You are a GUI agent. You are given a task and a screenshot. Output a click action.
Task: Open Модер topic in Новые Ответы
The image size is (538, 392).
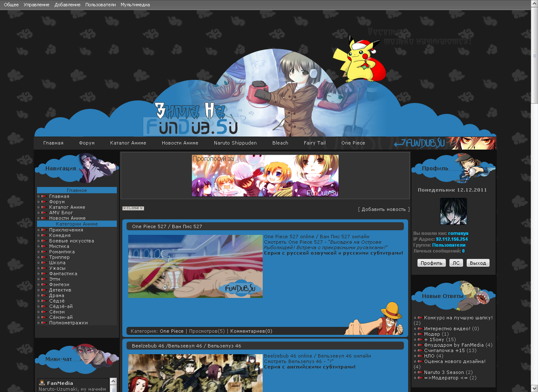pyautogui.click(x=432, y=334)
